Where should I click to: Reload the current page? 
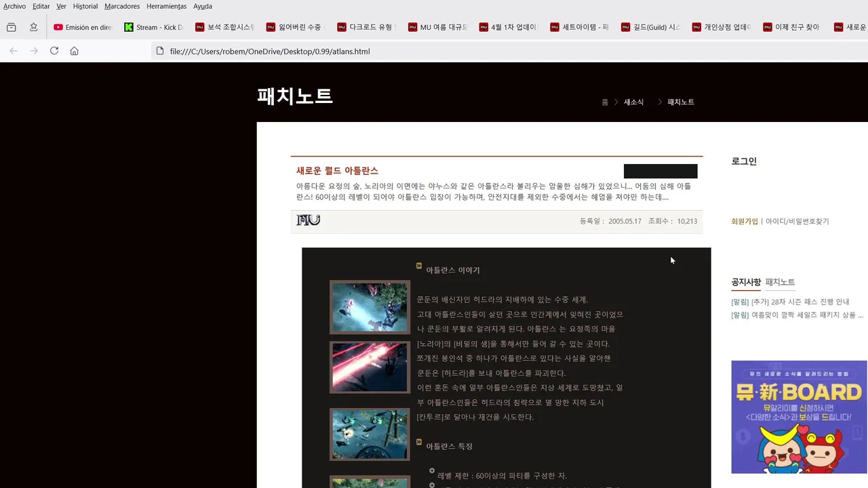pyautogui.click(x=54, y=51)
